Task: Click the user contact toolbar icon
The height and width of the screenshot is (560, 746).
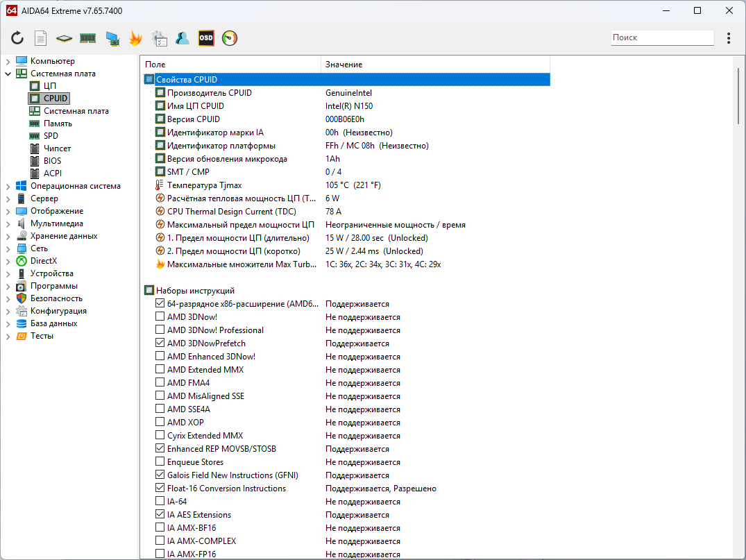Action: click(x=183, y=38)
